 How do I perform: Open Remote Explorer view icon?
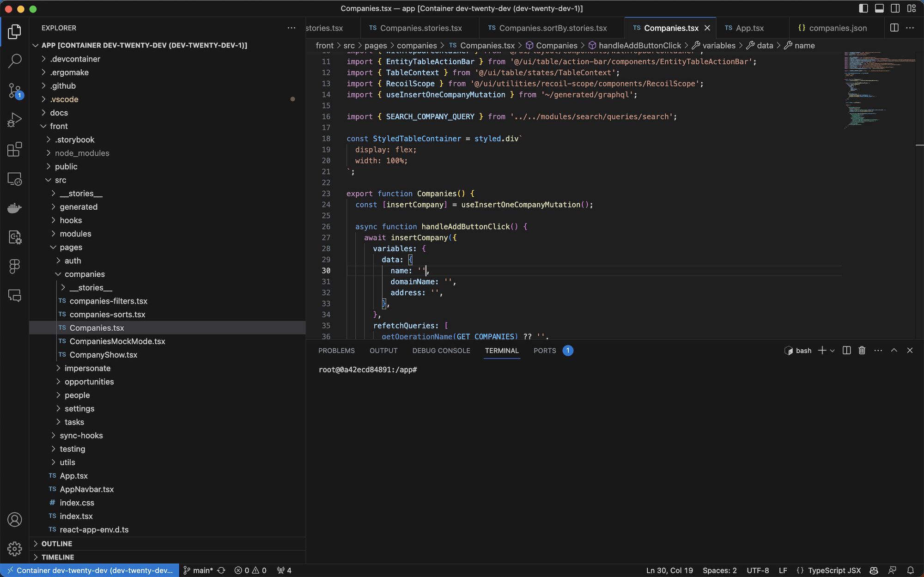(15, 179)
